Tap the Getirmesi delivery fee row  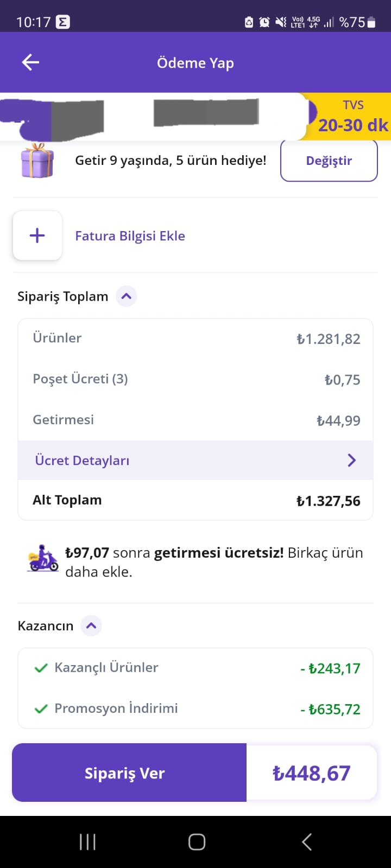coord(195,420)
